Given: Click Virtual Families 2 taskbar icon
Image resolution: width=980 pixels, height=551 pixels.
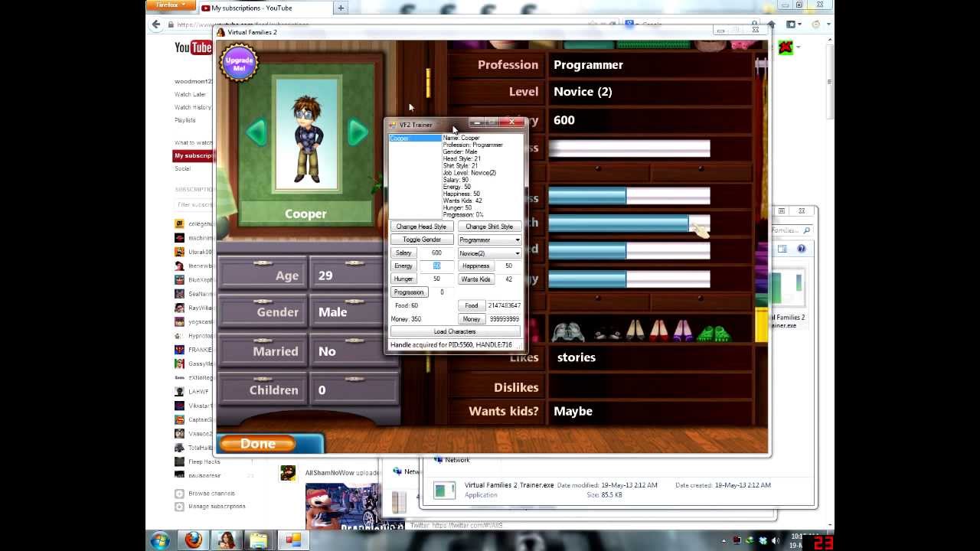Looking at the screenshot, I should point(227,540).
